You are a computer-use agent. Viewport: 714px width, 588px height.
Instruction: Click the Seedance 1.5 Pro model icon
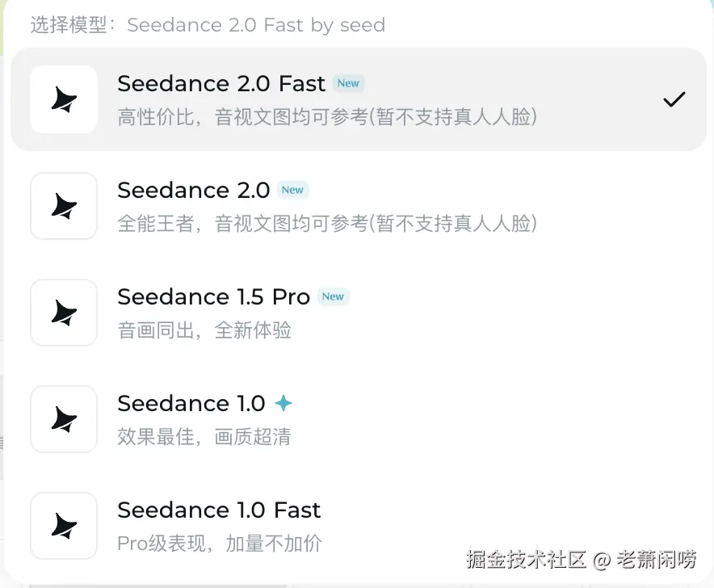[64, 313]
